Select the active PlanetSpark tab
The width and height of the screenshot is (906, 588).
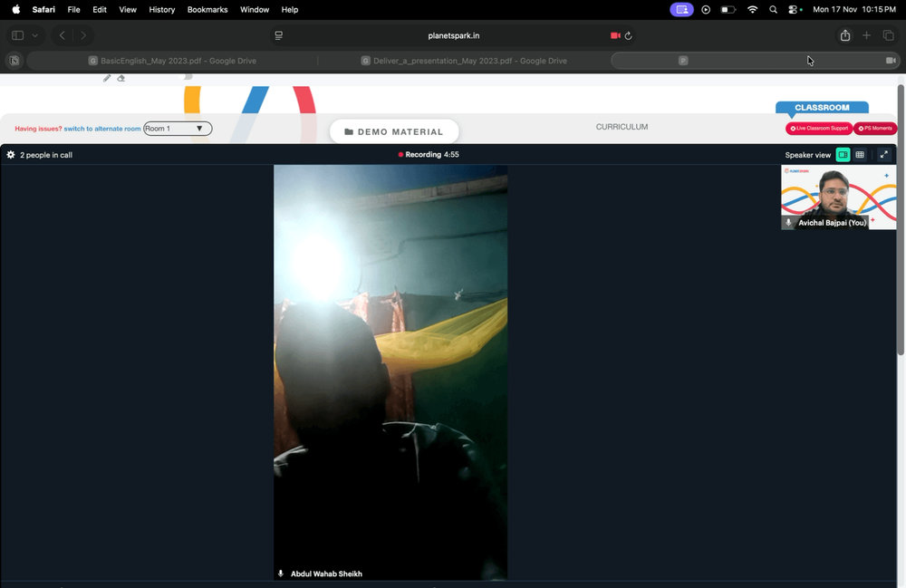(756, 61)
